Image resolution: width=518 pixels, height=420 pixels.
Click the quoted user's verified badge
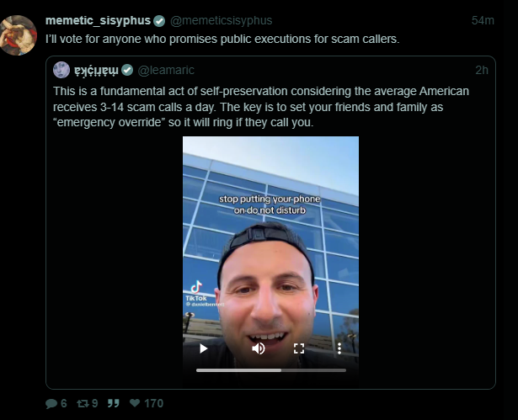127,70
